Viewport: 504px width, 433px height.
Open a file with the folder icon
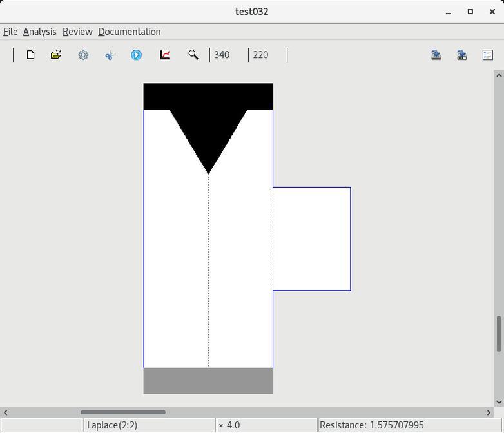point(56,55)
